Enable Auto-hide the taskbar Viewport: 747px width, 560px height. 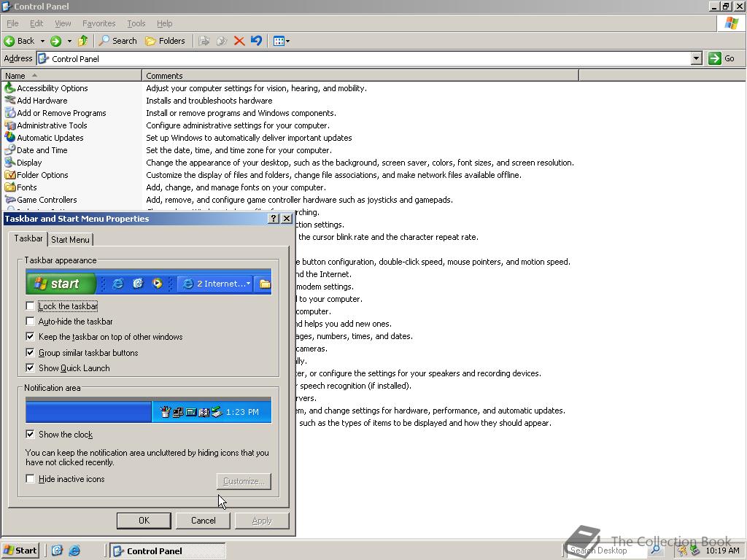[x=30, y=322]
